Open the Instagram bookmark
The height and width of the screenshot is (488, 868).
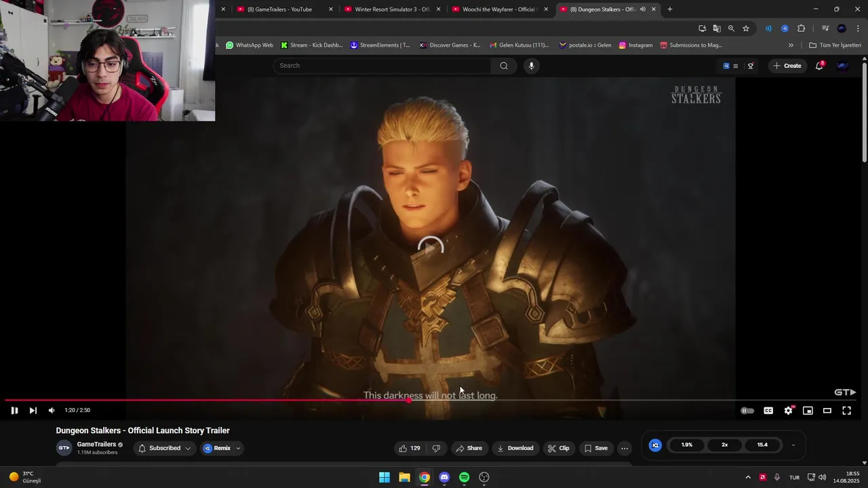[x=635, y=45]
